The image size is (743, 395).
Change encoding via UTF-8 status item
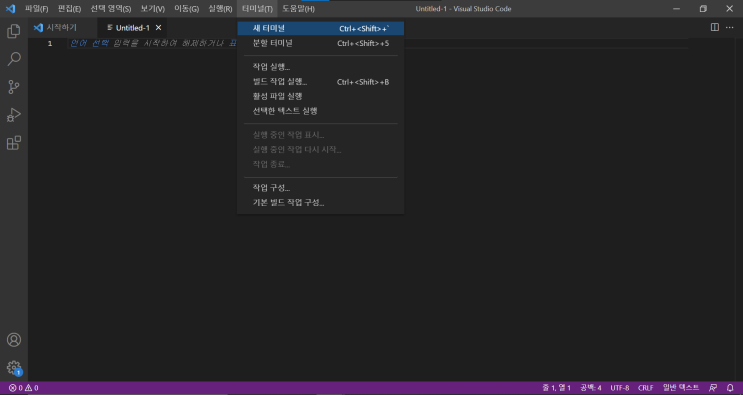(619, 388)
